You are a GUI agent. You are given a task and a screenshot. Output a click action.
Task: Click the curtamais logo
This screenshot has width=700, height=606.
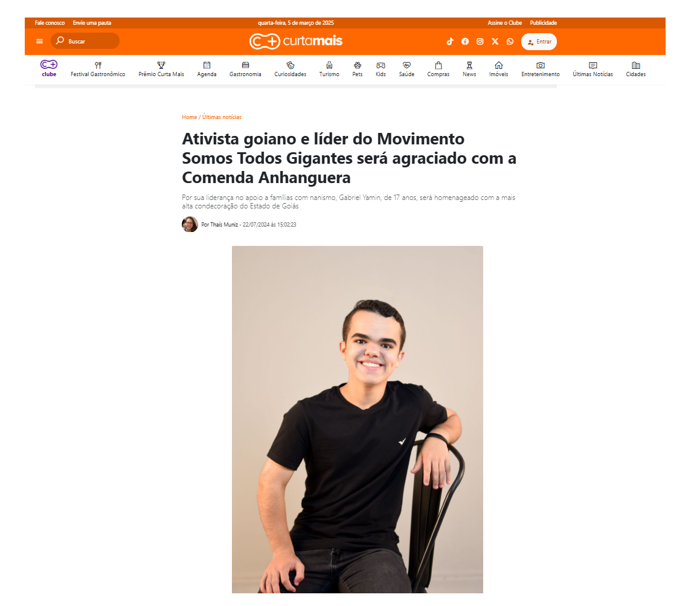coord(296,41)
